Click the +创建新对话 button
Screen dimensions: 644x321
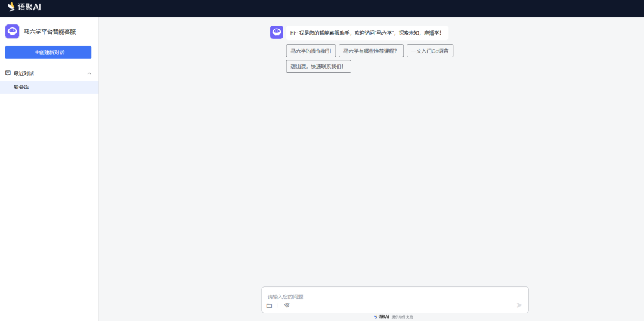(x=48, y=52)
